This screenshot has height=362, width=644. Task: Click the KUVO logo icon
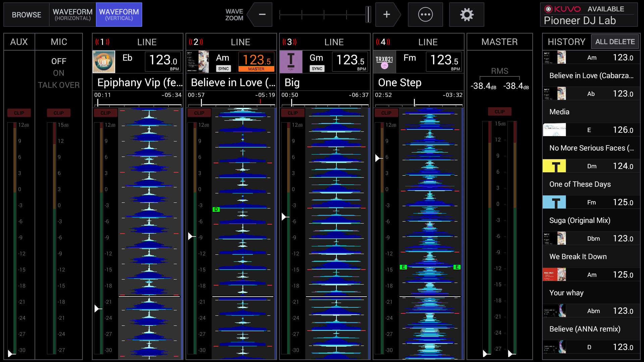(x=548, y=9)
